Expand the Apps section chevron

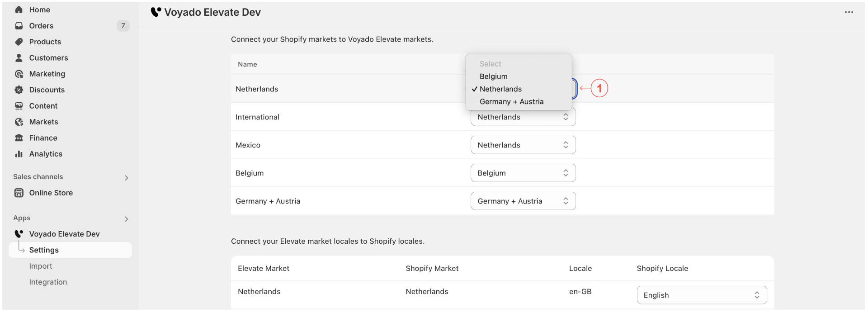tap(126, 219)
